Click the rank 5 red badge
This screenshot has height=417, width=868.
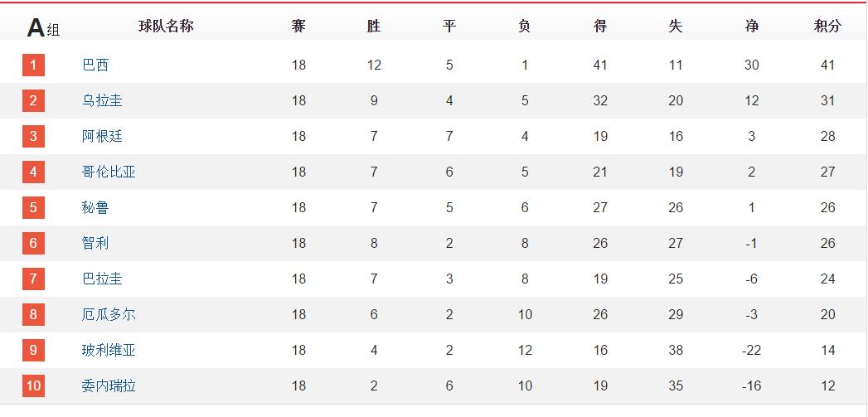coord(33,207)
